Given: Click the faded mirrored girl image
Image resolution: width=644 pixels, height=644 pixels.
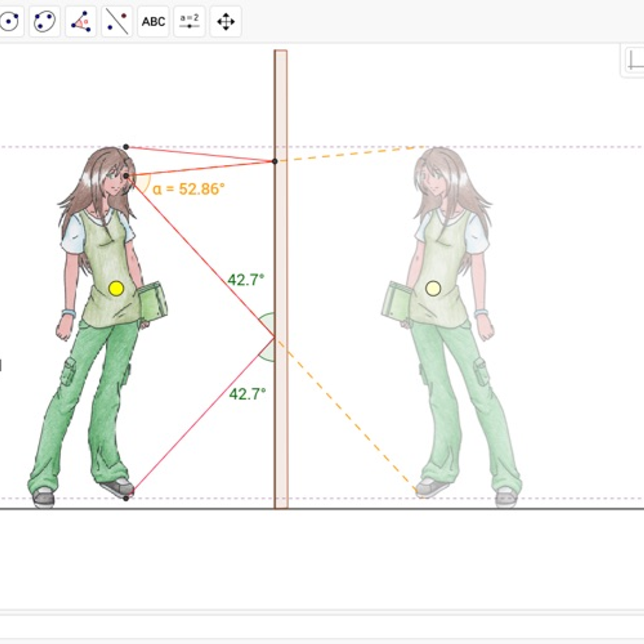Looking at the screenshot, I should [x=451, y=326].
